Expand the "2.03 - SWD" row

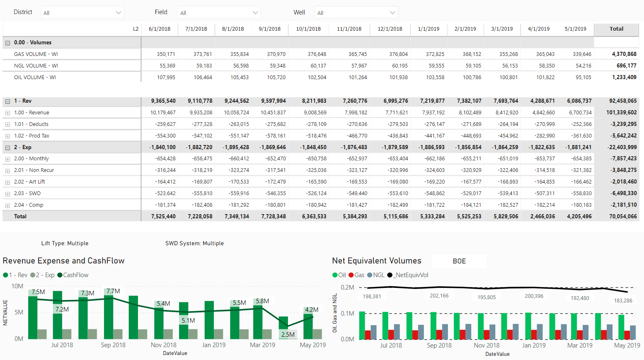click(x=7, y=193)
